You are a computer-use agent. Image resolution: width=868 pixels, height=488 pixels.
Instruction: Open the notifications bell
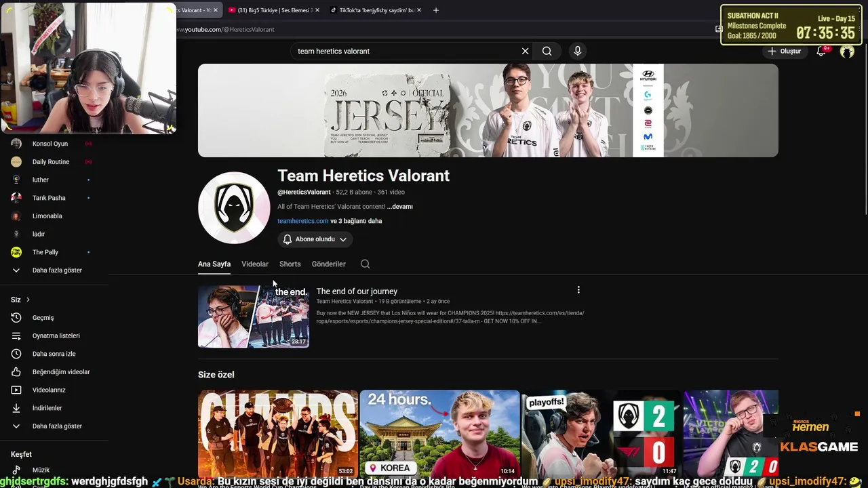[x=821, y=51]
